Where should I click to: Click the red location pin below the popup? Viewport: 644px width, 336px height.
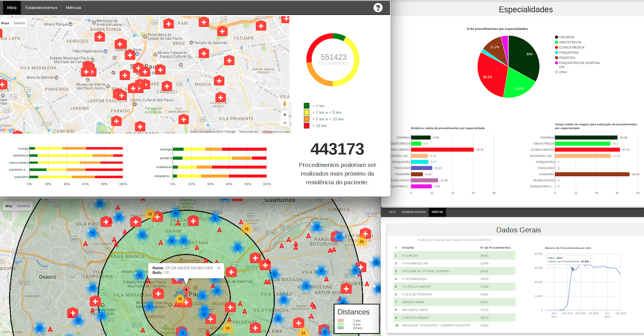[x=186, y=290]
